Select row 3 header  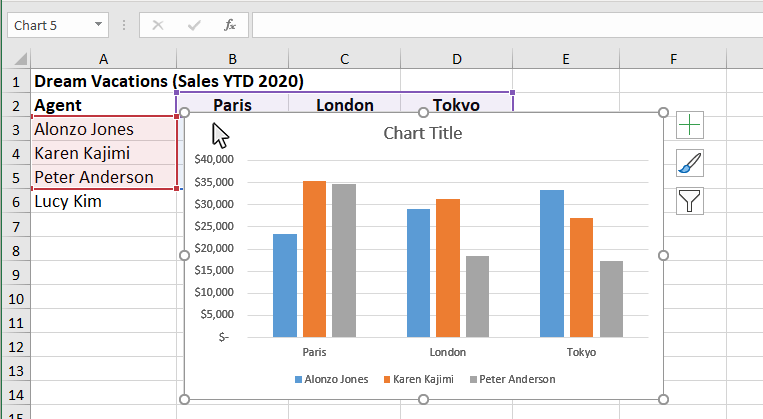(16, 129)
